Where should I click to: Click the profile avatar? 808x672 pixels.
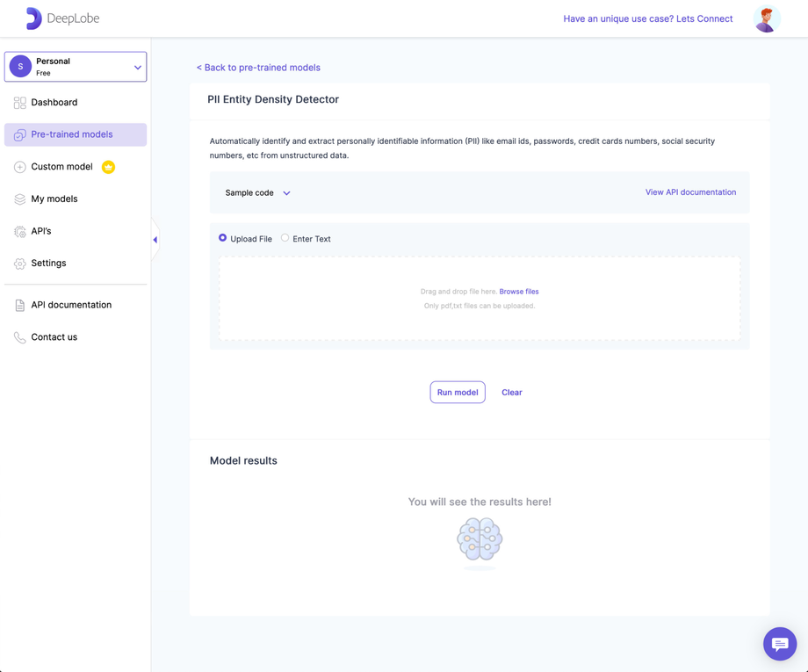click(766, 18)
